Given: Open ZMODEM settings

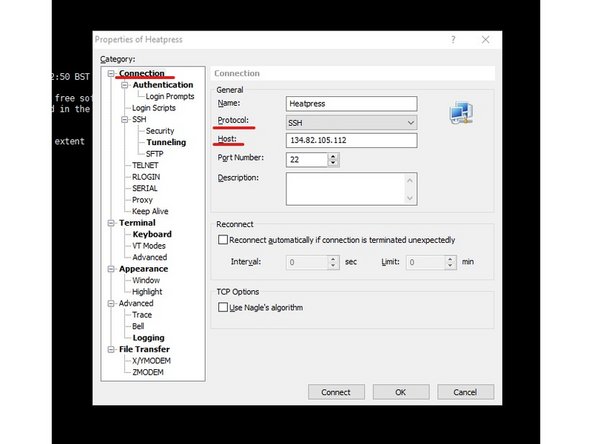Looking at the screenshot, I should 148,372.
